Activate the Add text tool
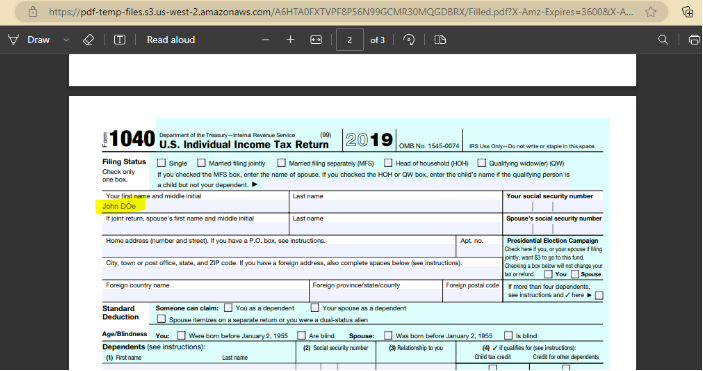Screen dimensions: 703x371 click(119, 40)
